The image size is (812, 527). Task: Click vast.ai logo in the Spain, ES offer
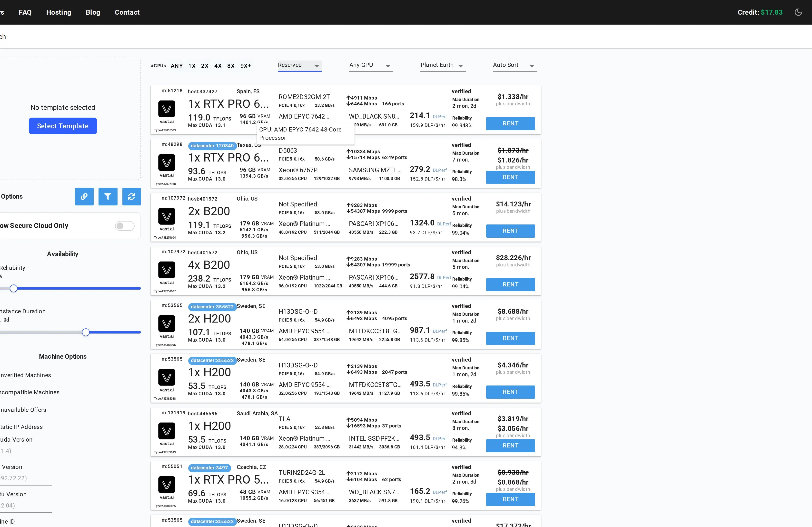coord(167,109)
